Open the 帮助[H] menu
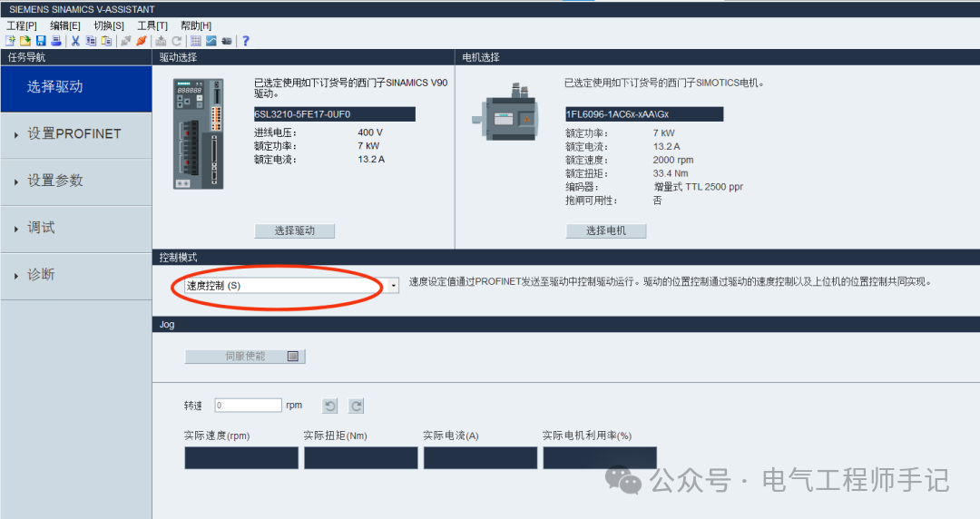Screen dimensions: 980x519 point(196,25)
